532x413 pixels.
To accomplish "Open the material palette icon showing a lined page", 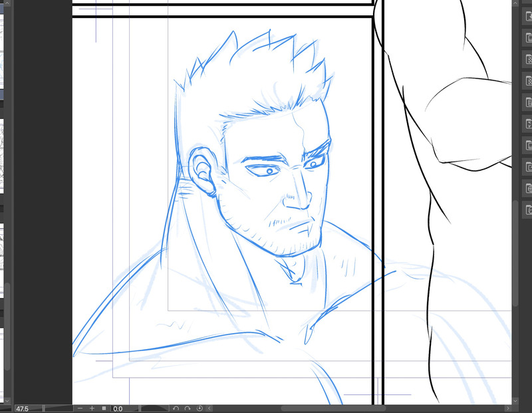I will pyautogui.click(x=527, y=102).
